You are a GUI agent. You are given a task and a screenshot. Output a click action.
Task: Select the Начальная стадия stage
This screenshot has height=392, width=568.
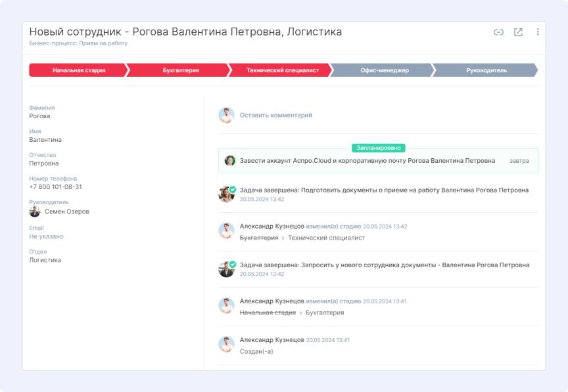click(x=78, y=70)
